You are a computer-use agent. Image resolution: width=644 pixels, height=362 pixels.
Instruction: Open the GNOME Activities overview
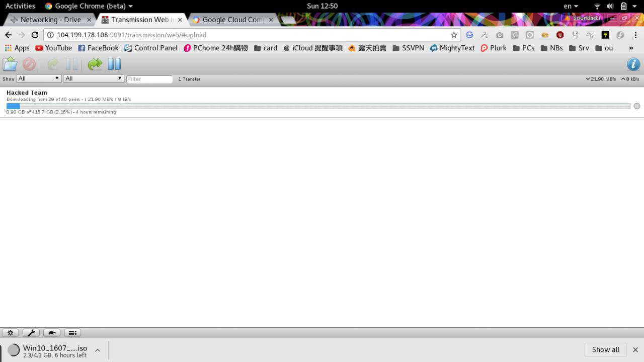[x=20, y=6]
